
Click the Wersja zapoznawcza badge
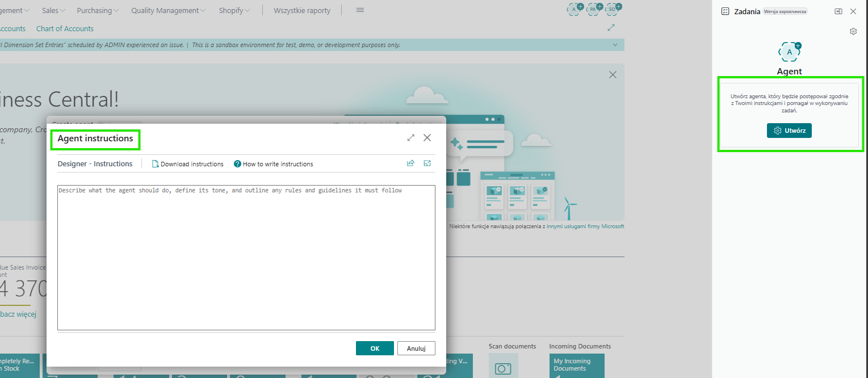[786, 11]
